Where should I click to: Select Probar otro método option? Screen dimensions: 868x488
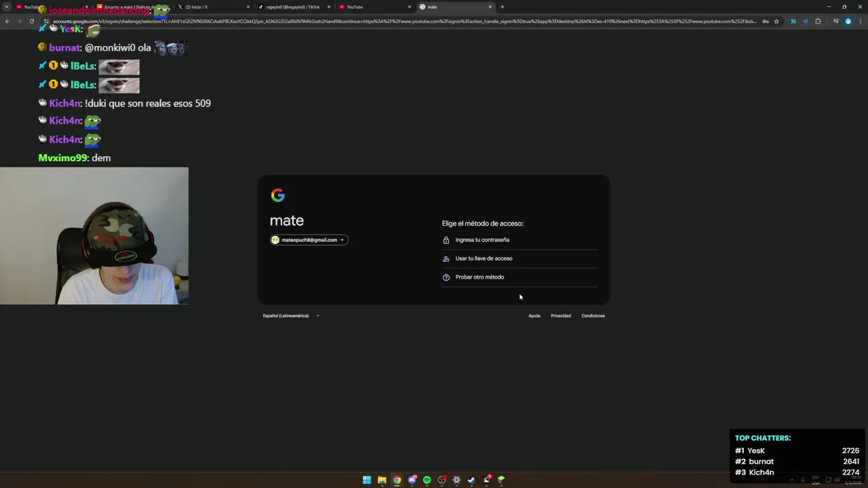pyautogui.click(x=520, y=277)
